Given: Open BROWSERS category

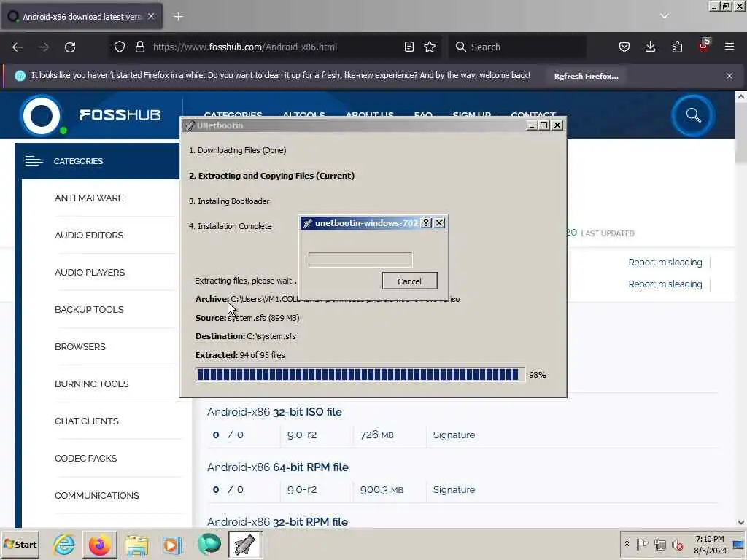Looking at the screenshot, I should click(x=80, y=346).
